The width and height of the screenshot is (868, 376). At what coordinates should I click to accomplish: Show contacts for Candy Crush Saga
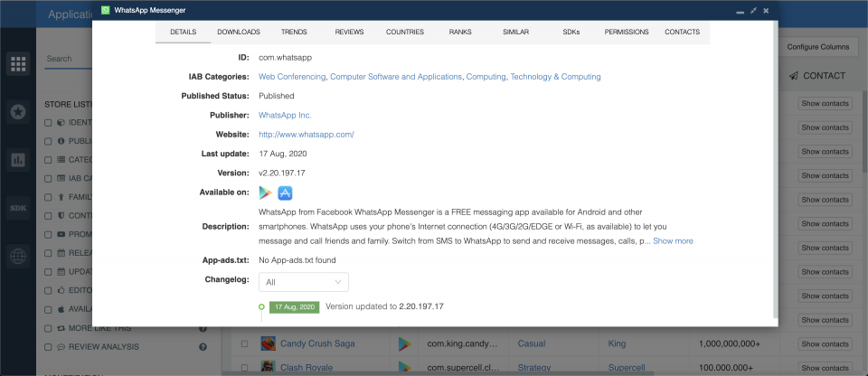coord(825,343)
